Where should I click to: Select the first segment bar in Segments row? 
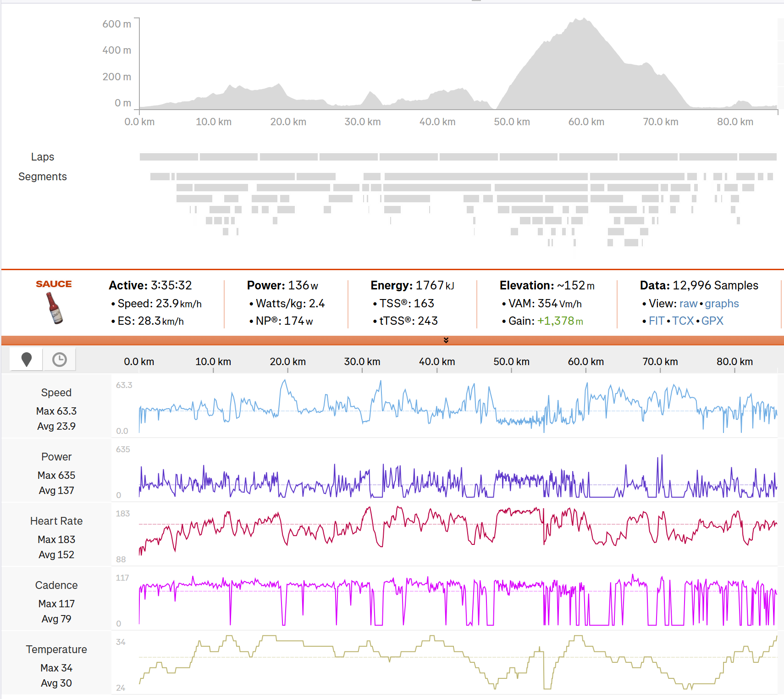160,177
